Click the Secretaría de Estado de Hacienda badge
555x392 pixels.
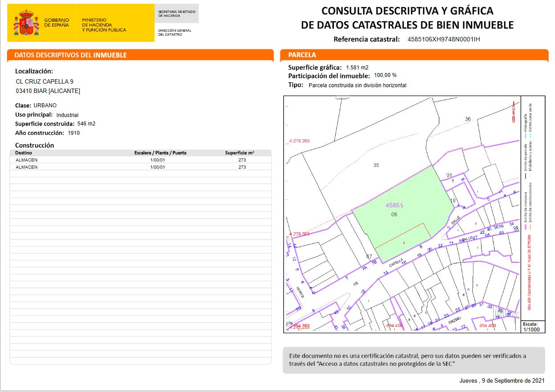176,13
